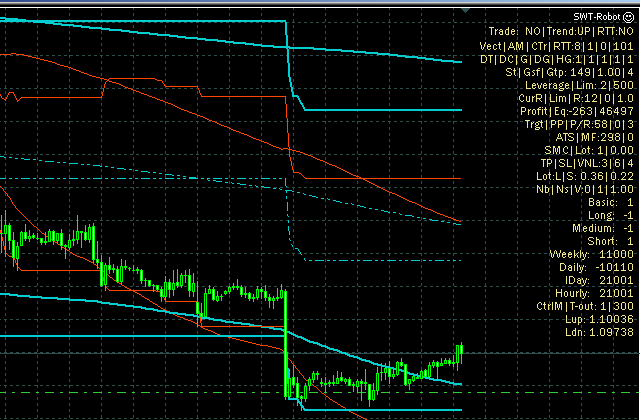
Task: Click the Hourly: 21001 value line
Action: coord(594,293)
